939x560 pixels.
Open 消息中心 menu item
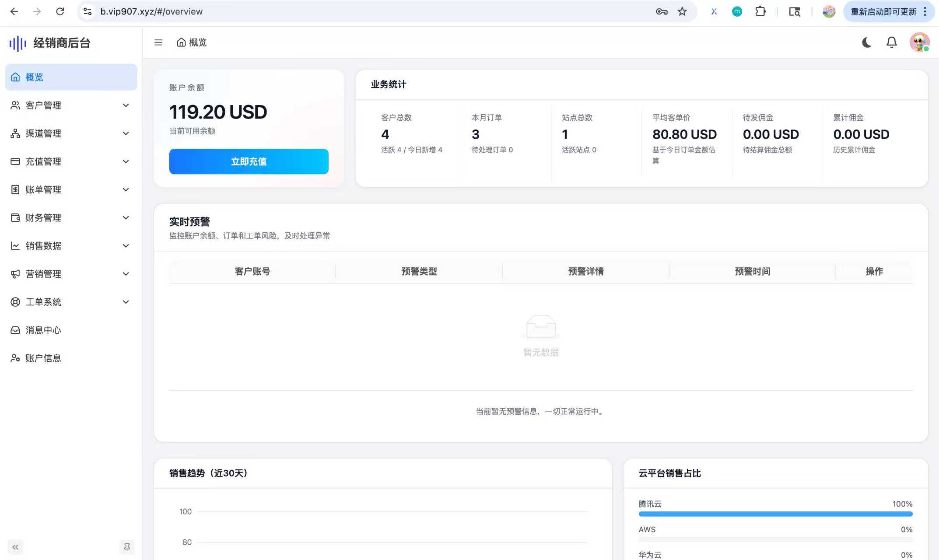coord(71,330)
